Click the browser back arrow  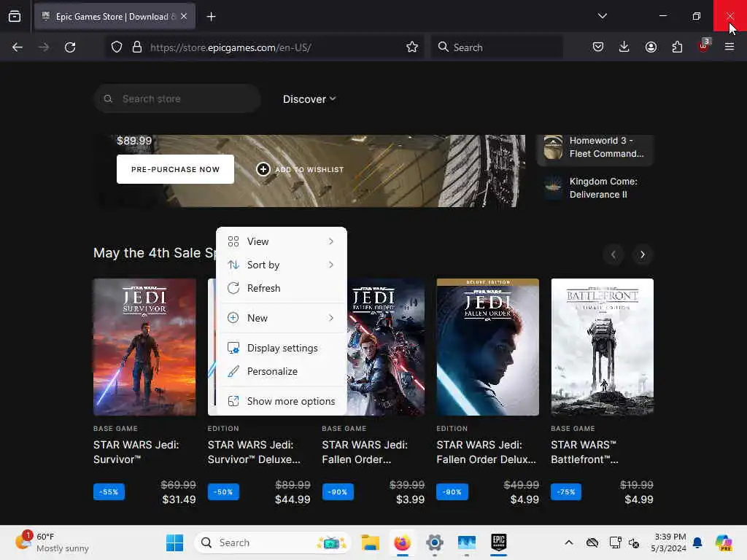[18, 47]
